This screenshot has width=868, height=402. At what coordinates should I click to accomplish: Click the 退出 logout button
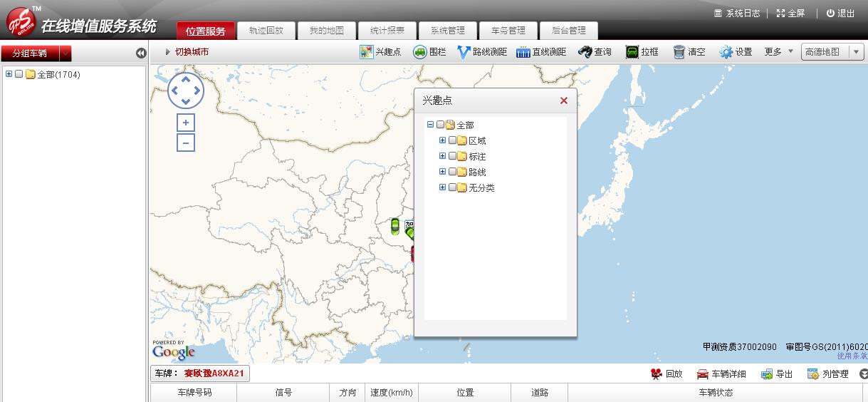(x=840, y=14)
